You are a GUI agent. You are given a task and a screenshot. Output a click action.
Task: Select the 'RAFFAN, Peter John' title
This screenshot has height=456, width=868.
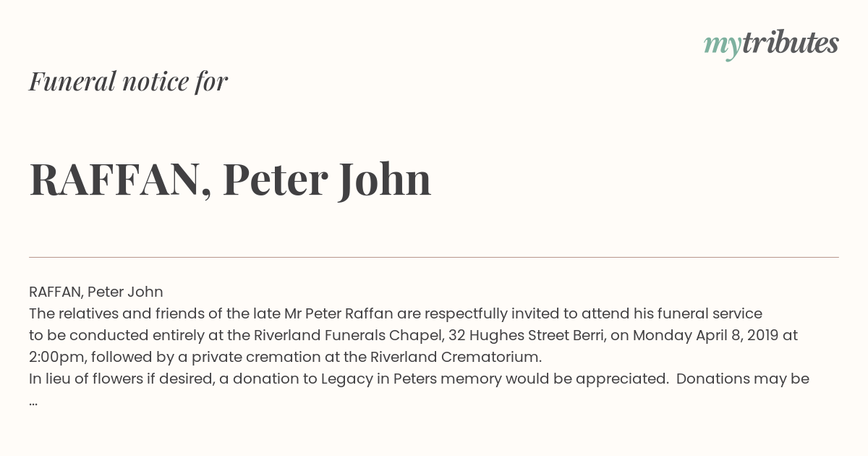[230, 180]
